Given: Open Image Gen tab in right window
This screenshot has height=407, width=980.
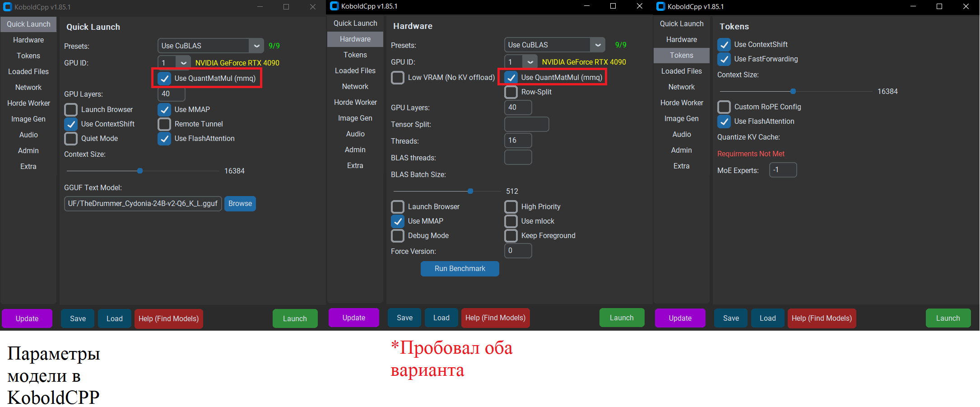Looking at the screenshot, I should (x=682, y=119).
